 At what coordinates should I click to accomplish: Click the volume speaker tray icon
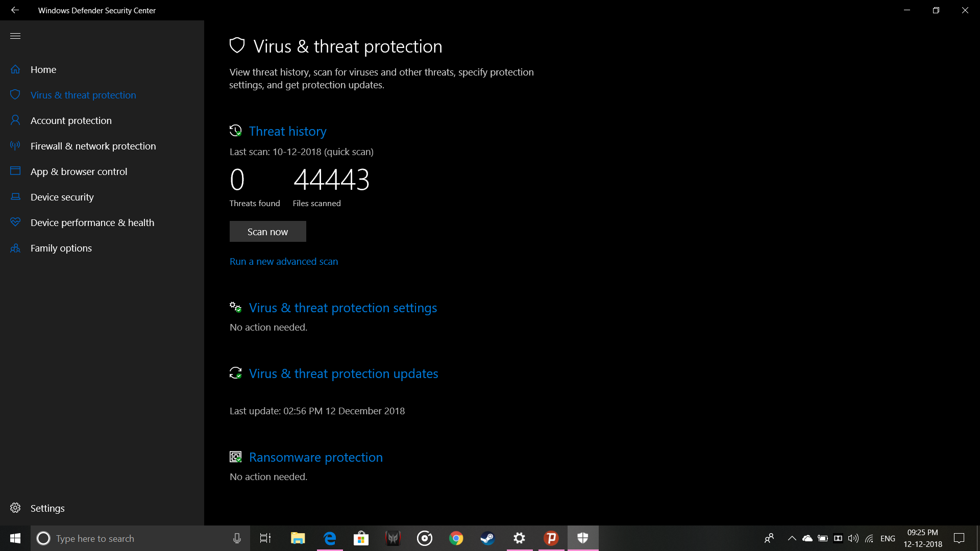coord(853,538)
